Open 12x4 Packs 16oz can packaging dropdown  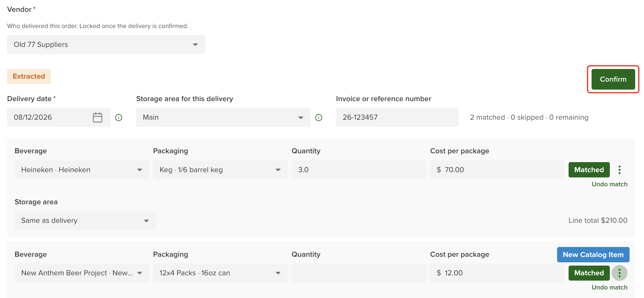[x=220, y=273]
